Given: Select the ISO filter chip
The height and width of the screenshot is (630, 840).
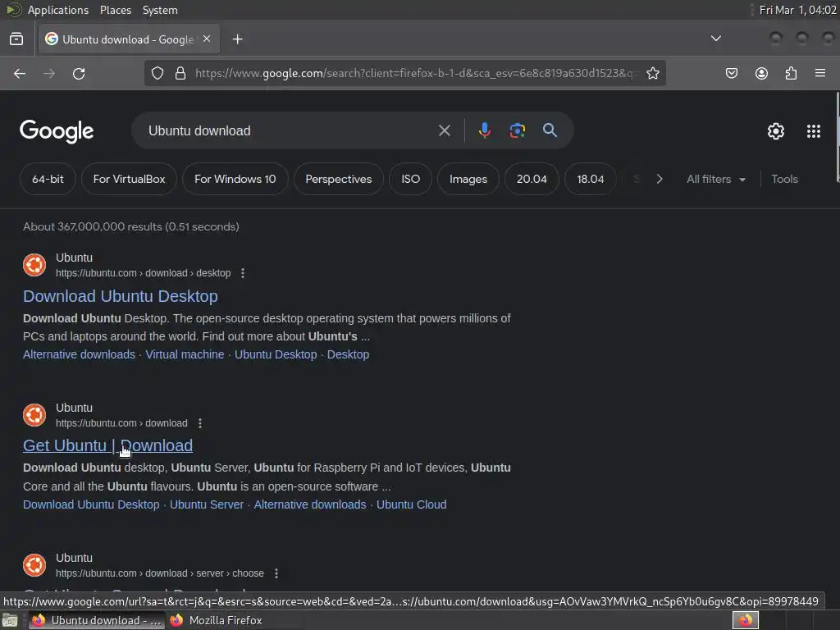Looking at the screenshot, I should 411,179.
